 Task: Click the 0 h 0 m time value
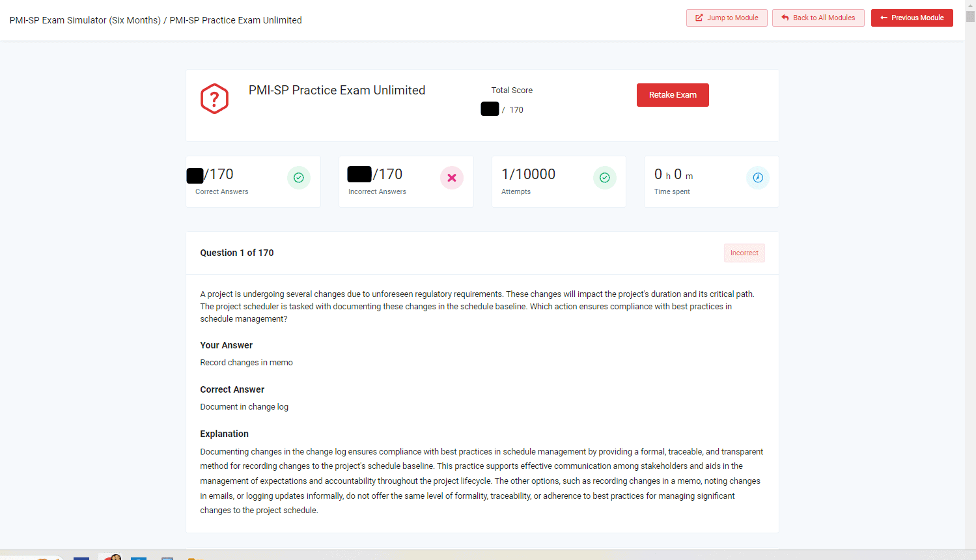pyautogui.click(x=673, y=175)
